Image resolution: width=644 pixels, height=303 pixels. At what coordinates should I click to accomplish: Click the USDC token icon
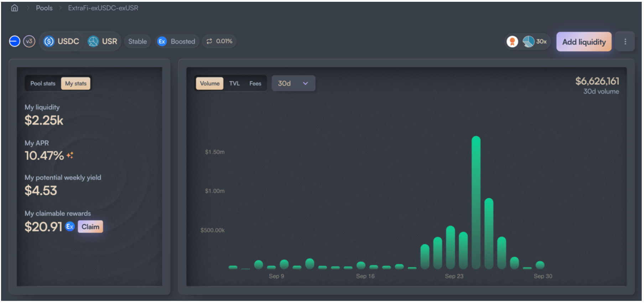pos(49,41)
